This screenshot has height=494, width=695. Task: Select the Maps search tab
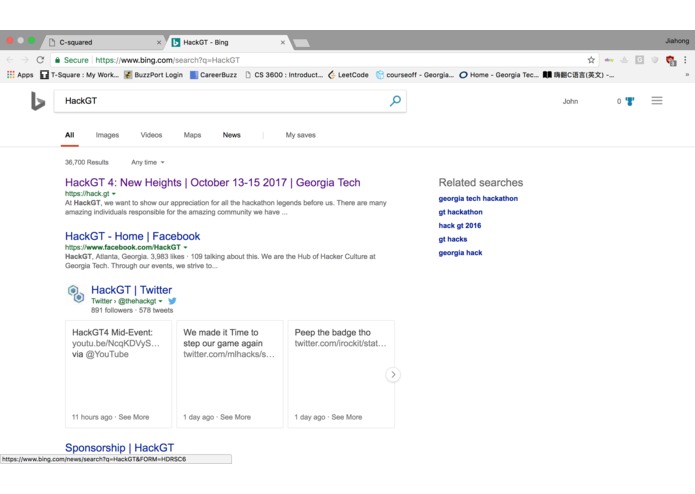click(192, 135)
